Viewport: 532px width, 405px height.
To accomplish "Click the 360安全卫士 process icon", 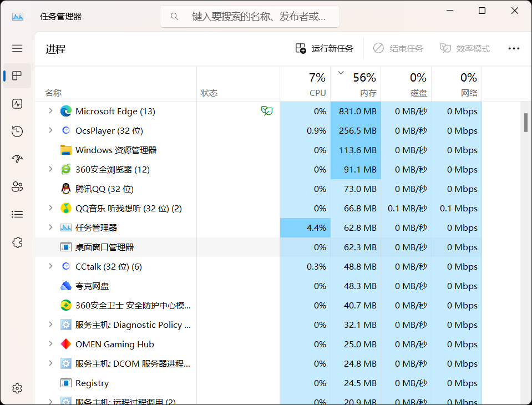I will pyautogui.click(x=66, y=305).
